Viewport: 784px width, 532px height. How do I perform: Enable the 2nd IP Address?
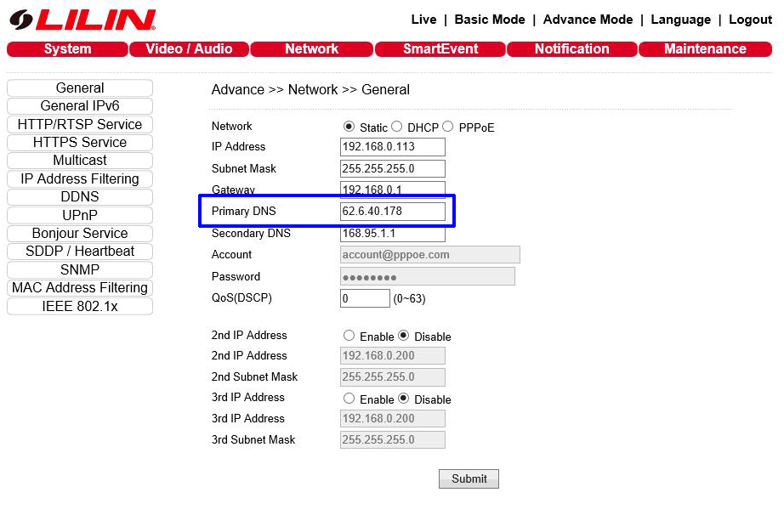point(349,336)
